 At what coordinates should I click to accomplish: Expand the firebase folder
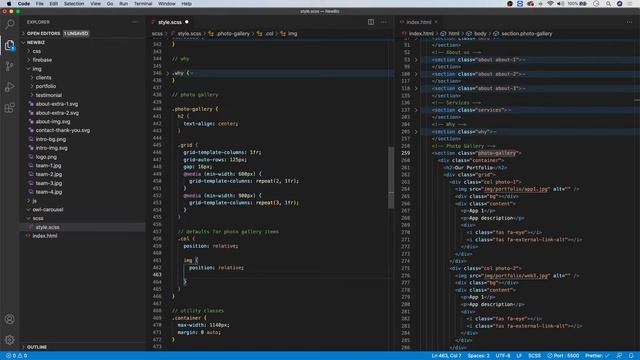[x=42, y=60]
